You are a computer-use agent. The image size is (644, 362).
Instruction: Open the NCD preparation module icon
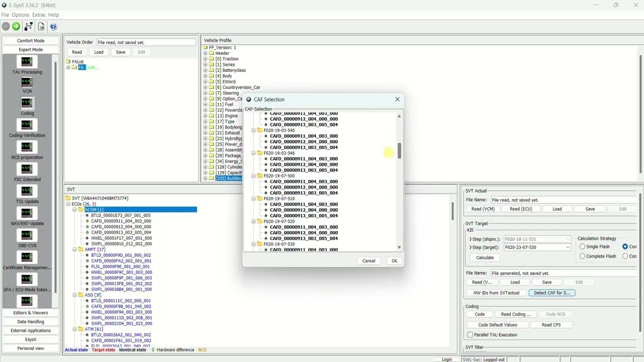point(27,147)
